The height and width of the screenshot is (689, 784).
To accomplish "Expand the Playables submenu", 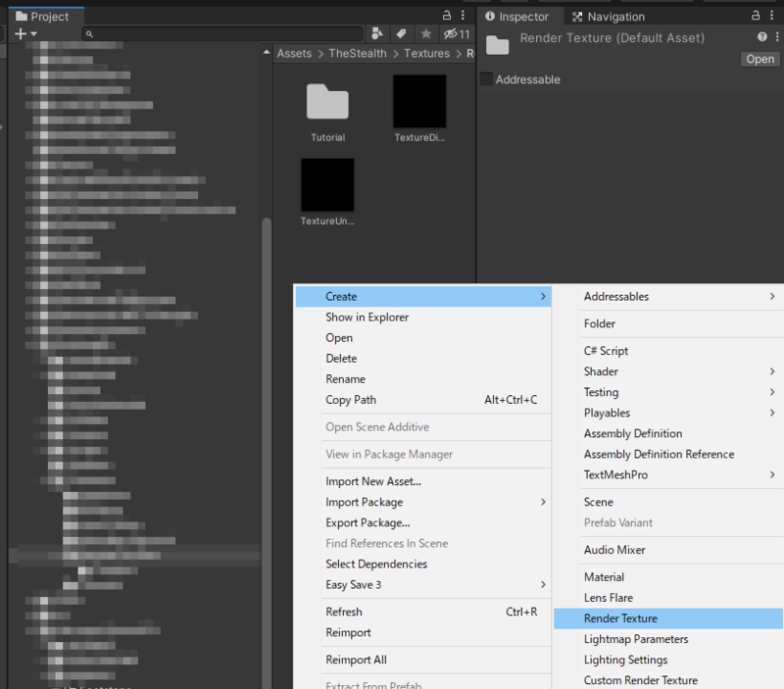I will 668,413.
